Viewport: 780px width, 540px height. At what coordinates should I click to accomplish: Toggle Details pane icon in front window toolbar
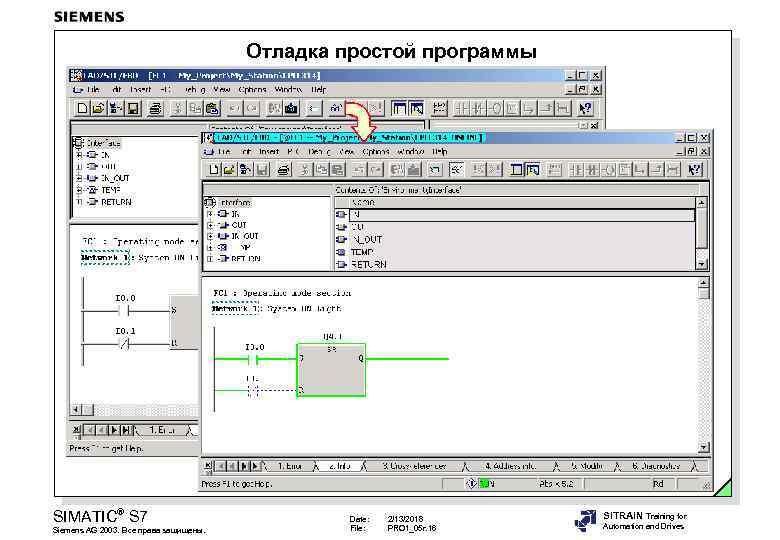(x=533, y=170)
